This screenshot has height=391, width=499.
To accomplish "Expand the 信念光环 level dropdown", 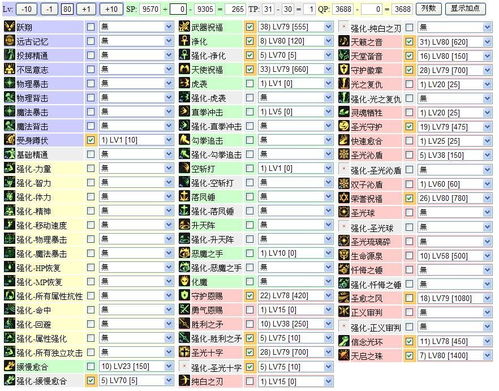I will pos(455,341).
